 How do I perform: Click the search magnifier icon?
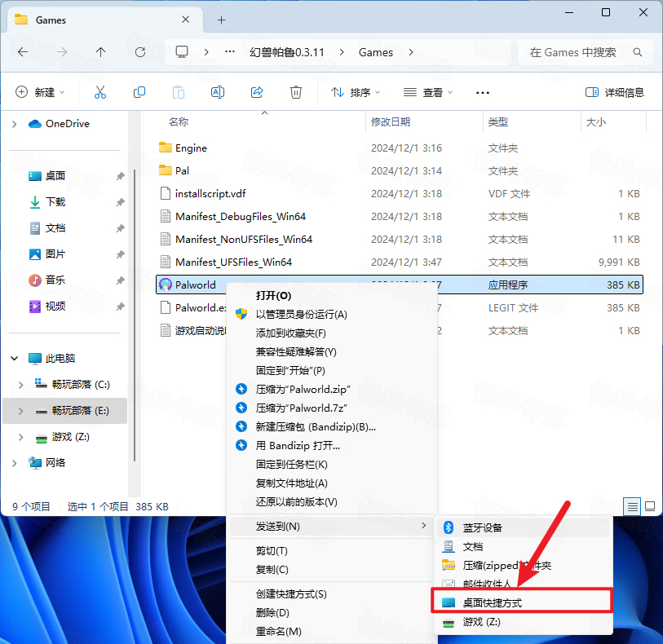point(638,52)
